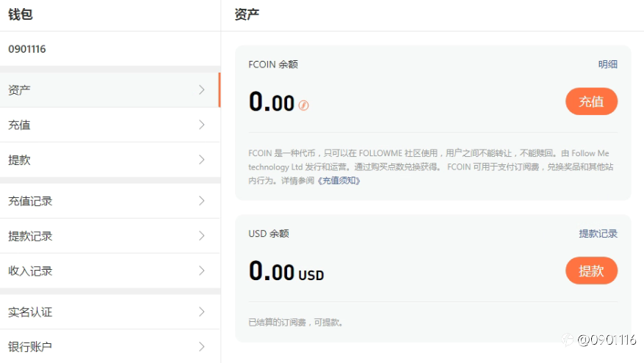
Task: Open the 资产 menu item
Action: (110, 89)
